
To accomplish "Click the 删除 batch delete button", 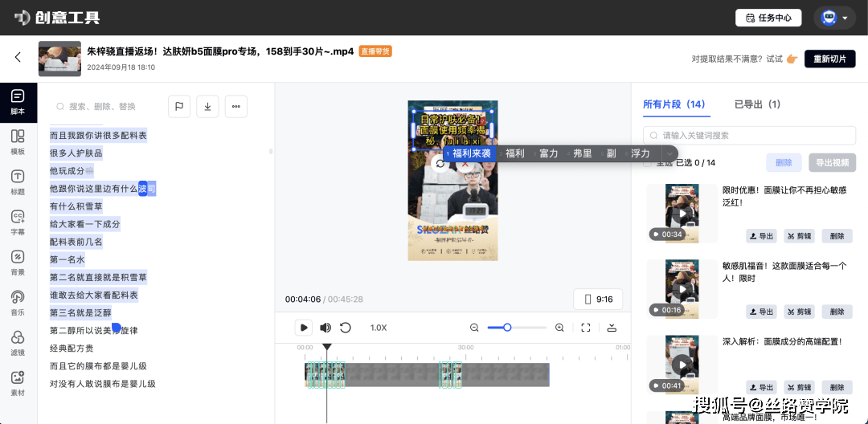I will coord(784,162).
